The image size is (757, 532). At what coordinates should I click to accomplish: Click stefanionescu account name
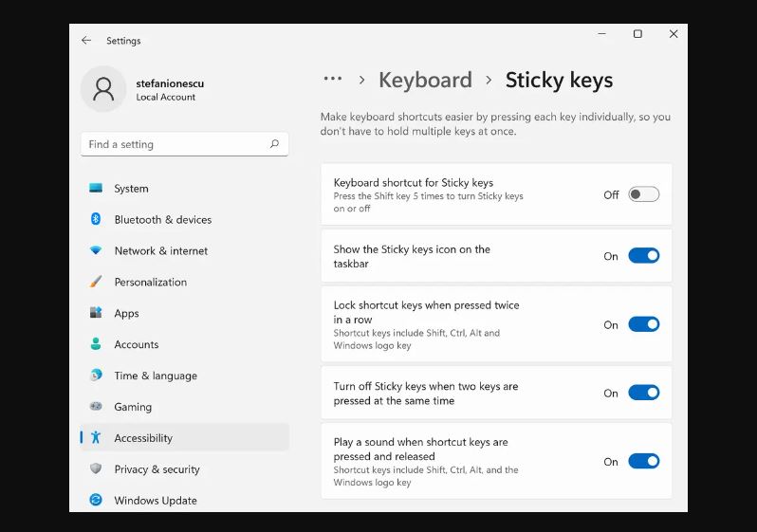click(170, 83)
